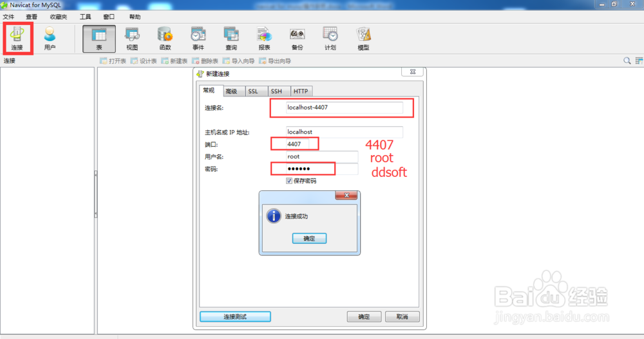Close the 连接成功 message box with its X
The image size is (644, 339).
346,196
